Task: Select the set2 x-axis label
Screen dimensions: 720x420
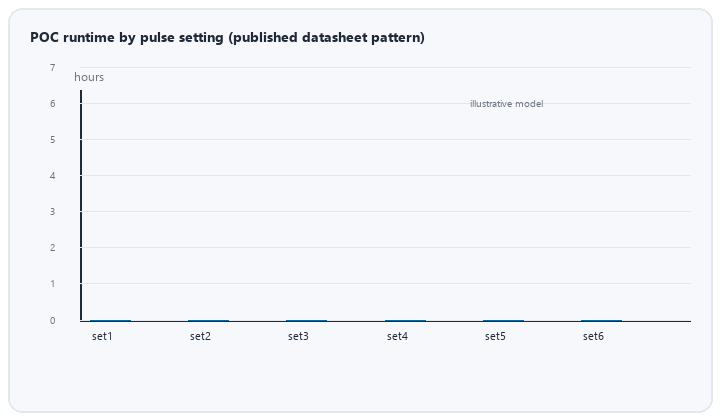Action: 200,336
